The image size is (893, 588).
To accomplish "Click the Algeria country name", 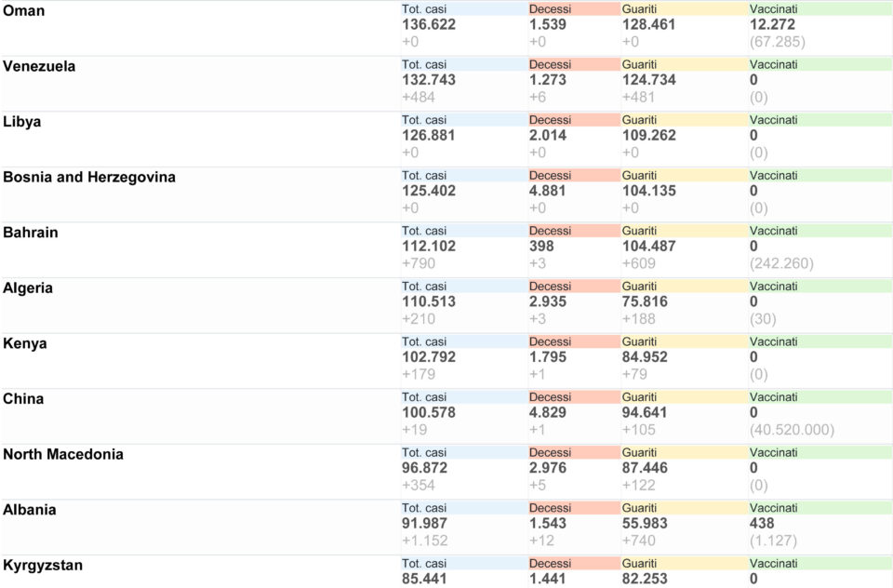I will click(x=27, y=287).
